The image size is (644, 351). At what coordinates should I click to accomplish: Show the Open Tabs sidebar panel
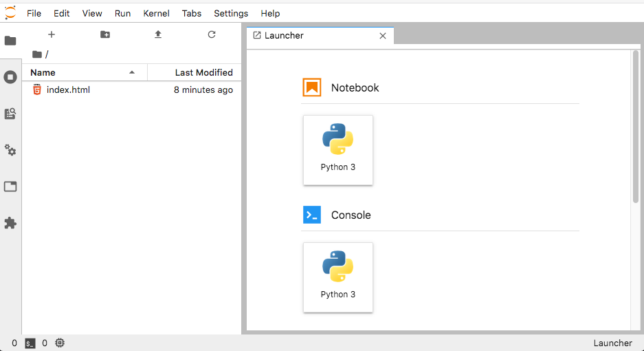pos(10,187)
